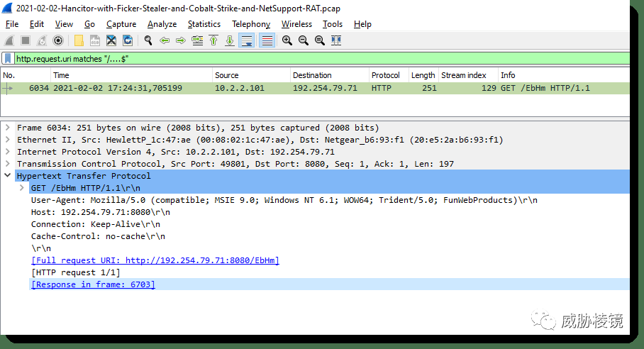Sort by the Info column header
Screen dimensions: 644x349
pos(563,75)
